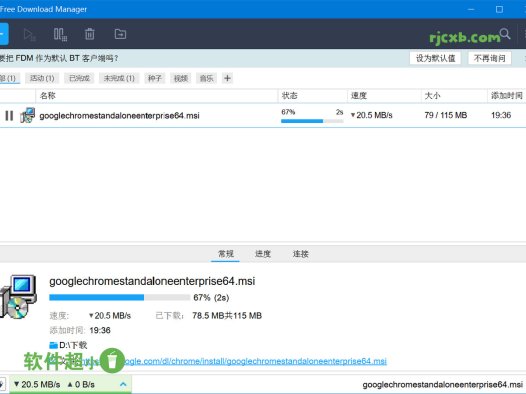This screenshot has width=526, height=394.
Task: Open the D:\下载 folder icon
Action: pyautogui.click(x=53, y=345)
